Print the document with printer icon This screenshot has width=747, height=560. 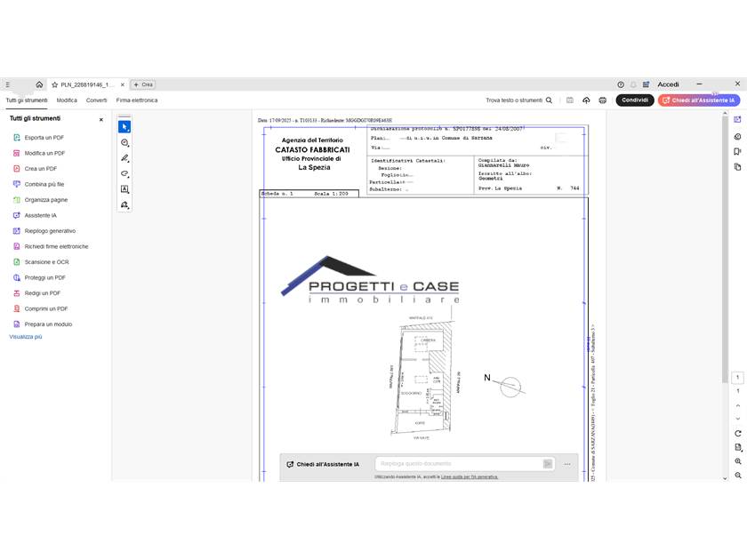click(603, 100)
